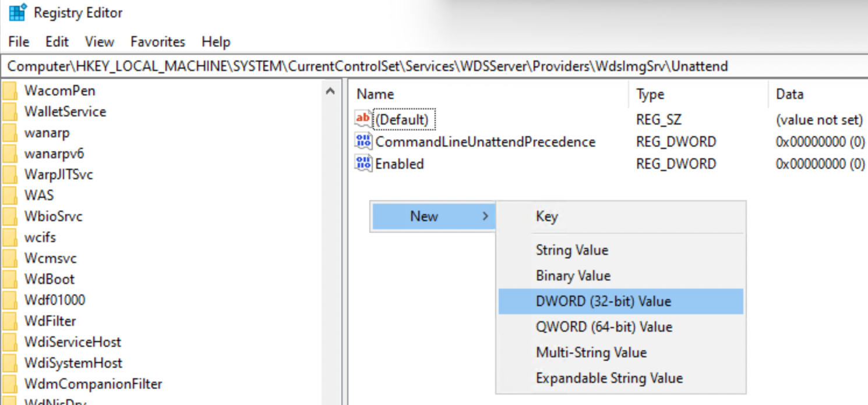
Task: Select the WacomPen folder icon
Action: coord(10,91)
